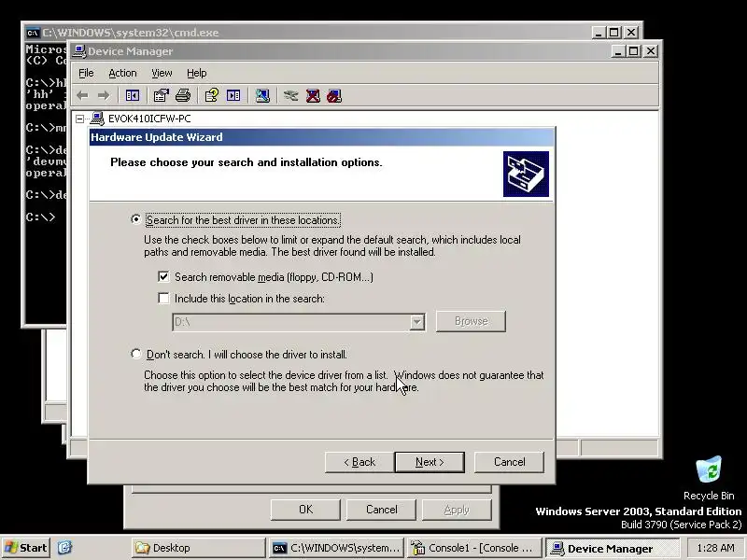
Task: Check 'Include this location in the search'
Action: (163, 298)
